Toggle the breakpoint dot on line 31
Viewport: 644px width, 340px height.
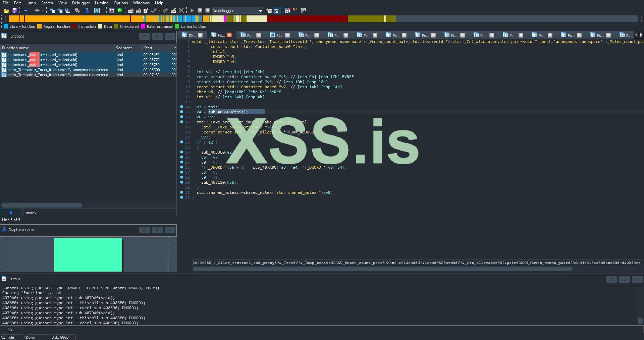coord(181,192)
